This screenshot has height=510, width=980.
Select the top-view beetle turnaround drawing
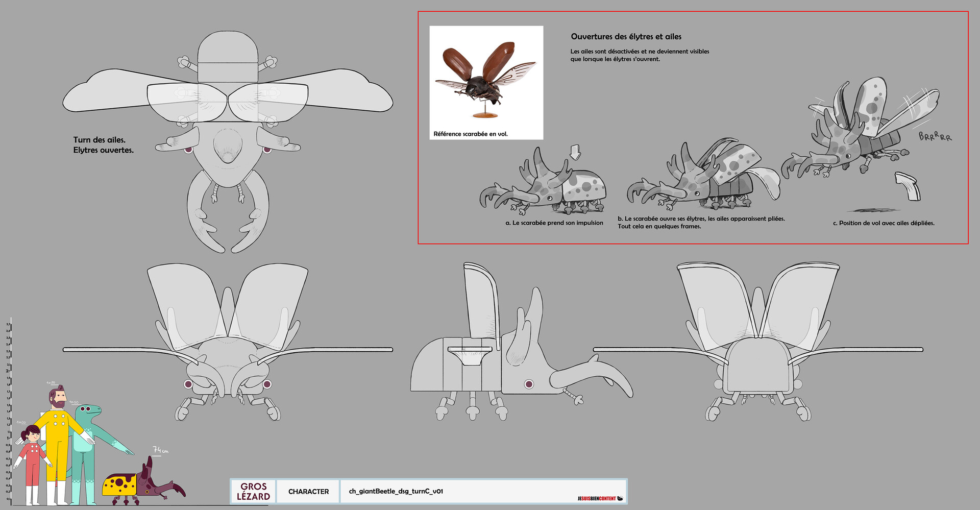(x=228, y=142)
